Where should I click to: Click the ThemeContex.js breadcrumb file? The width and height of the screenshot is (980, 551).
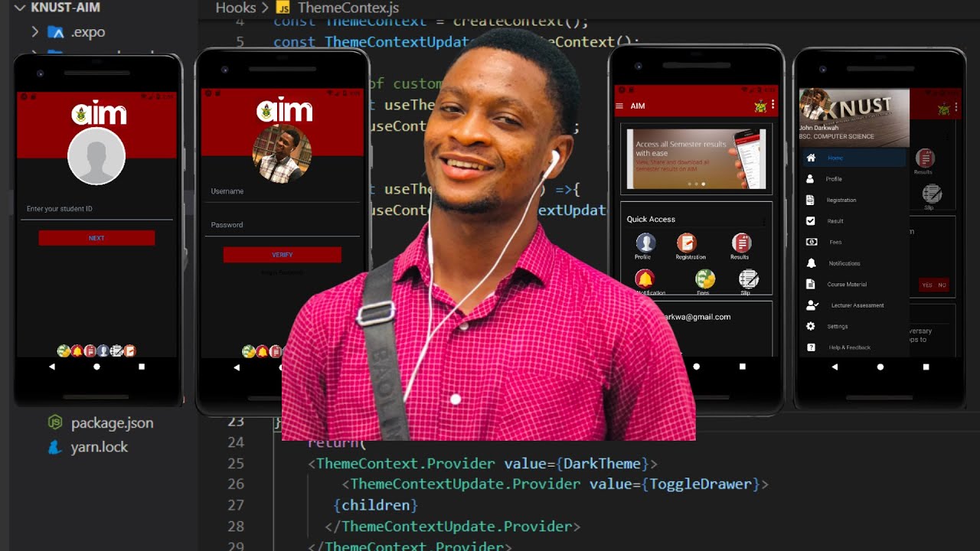point(348,8)
